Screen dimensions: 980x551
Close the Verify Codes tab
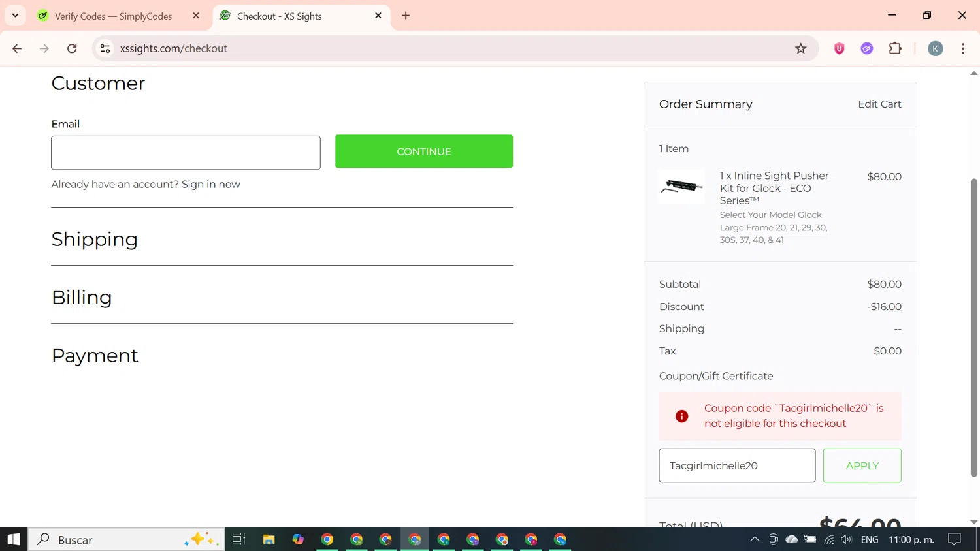tap(196, 16)
